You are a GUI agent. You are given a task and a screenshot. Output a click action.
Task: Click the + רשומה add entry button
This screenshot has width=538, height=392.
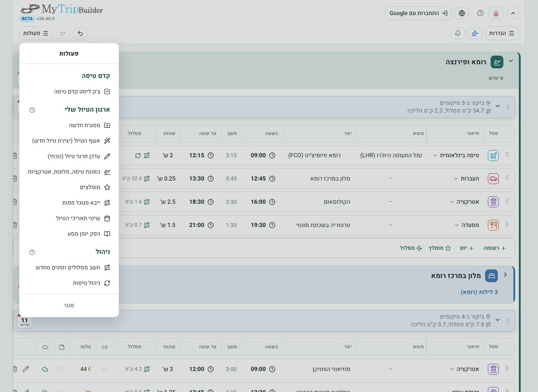[494, 248]
